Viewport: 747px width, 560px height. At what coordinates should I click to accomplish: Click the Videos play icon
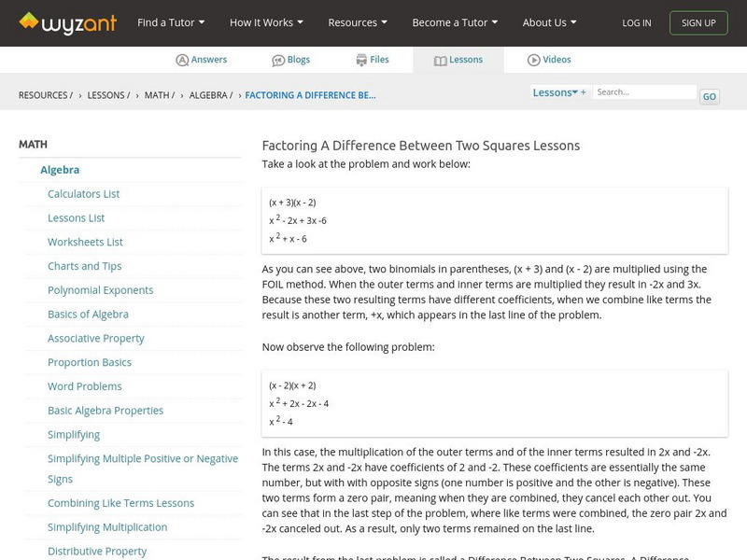coord(534,60)
